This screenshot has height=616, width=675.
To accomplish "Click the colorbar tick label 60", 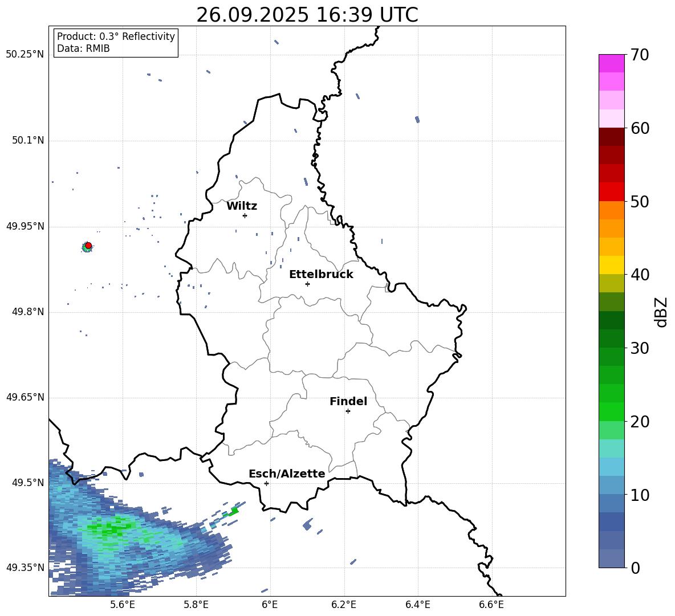I will (x=640, y=128).
